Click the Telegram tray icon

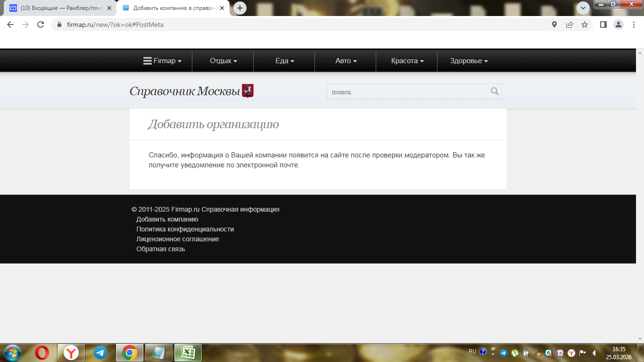click(503, 353)
